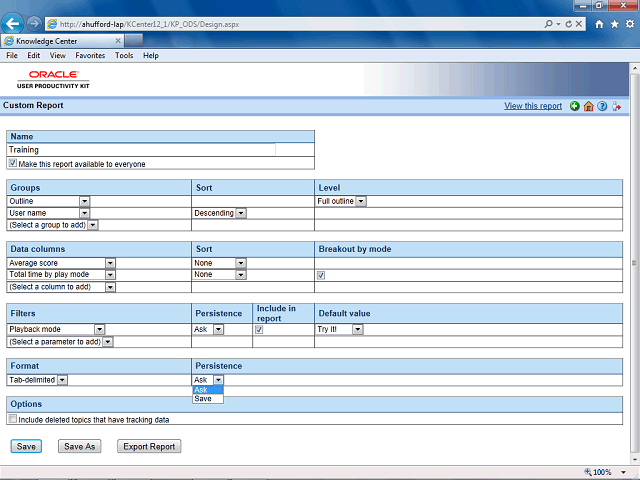Toggle Include in report for Playback mode
640x480 pixels.
click(259, 330)
